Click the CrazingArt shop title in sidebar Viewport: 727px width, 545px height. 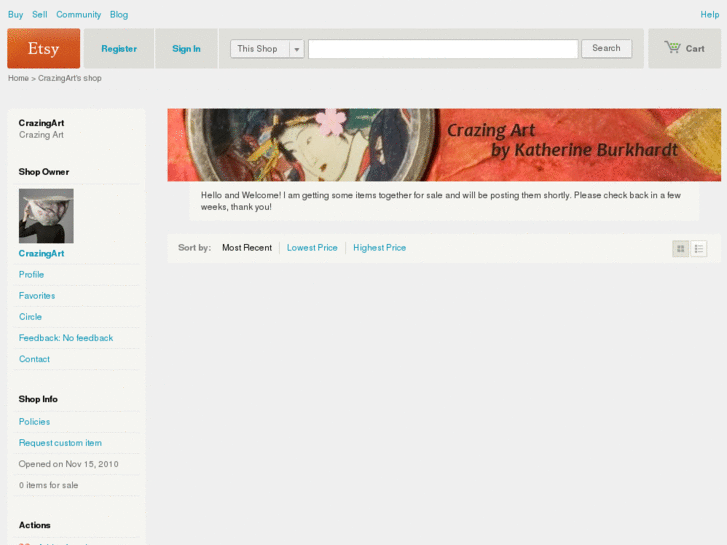point(41,123)
